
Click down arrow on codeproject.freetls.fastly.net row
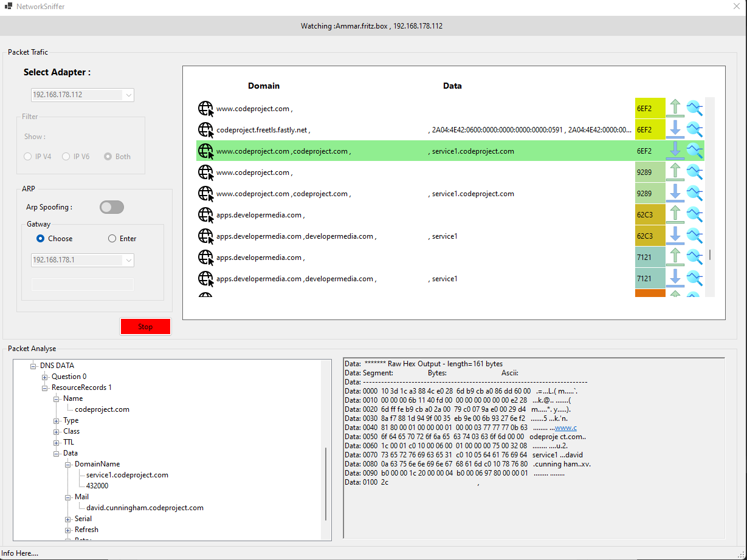point(675,129)
